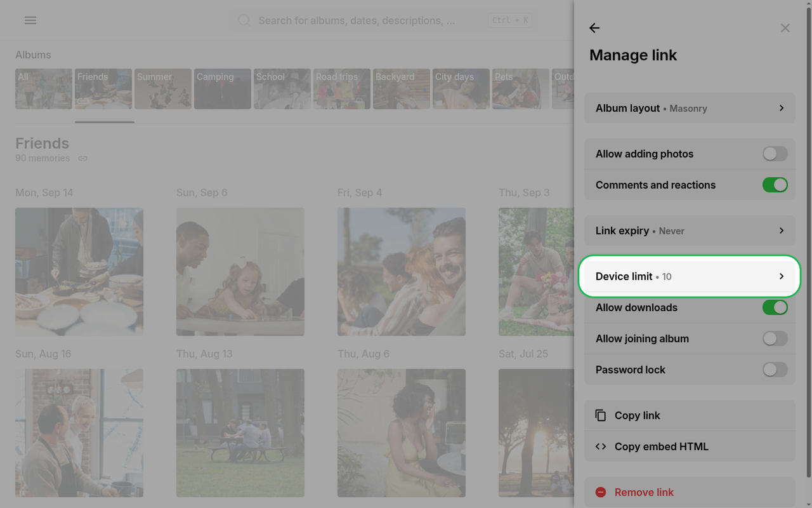Viewport: 812px width, 508px height.
Task: Open the Road trips album
Action: point(342,89)
